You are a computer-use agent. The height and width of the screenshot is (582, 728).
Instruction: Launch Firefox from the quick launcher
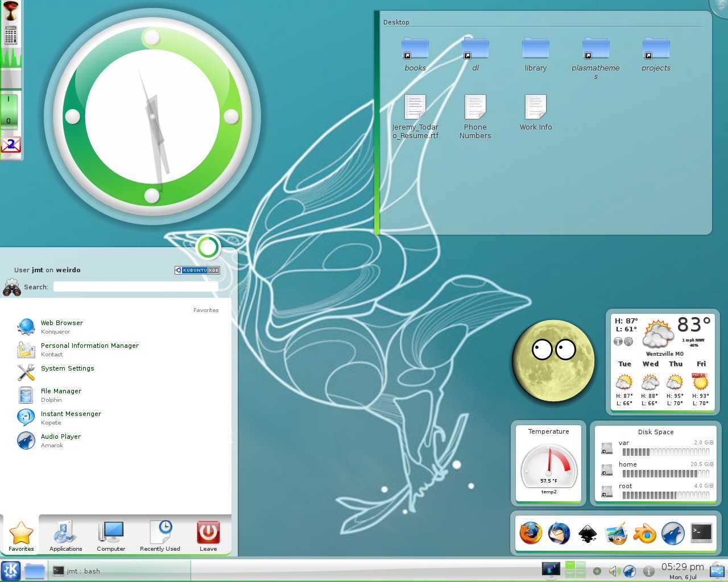(531, 533)
